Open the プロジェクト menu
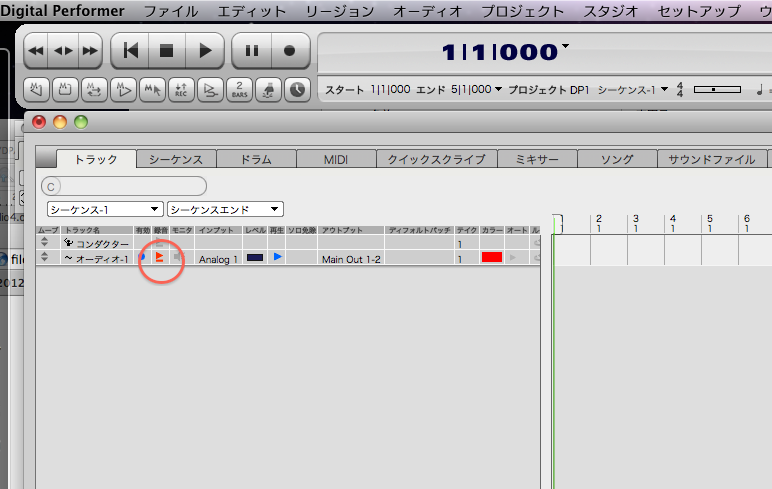Screen dimensions: 772x489 (x=522, y=11)
